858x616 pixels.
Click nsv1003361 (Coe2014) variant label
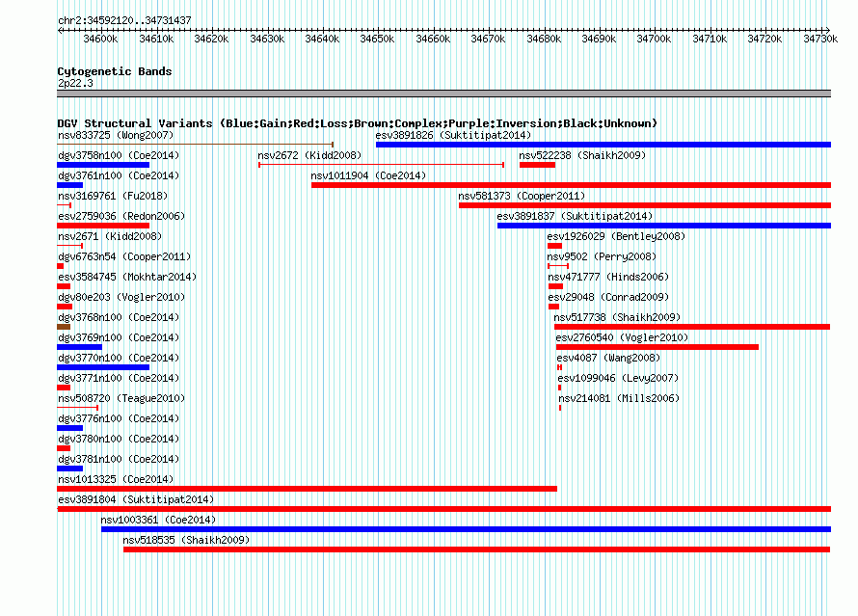click(x=158, y=520)
